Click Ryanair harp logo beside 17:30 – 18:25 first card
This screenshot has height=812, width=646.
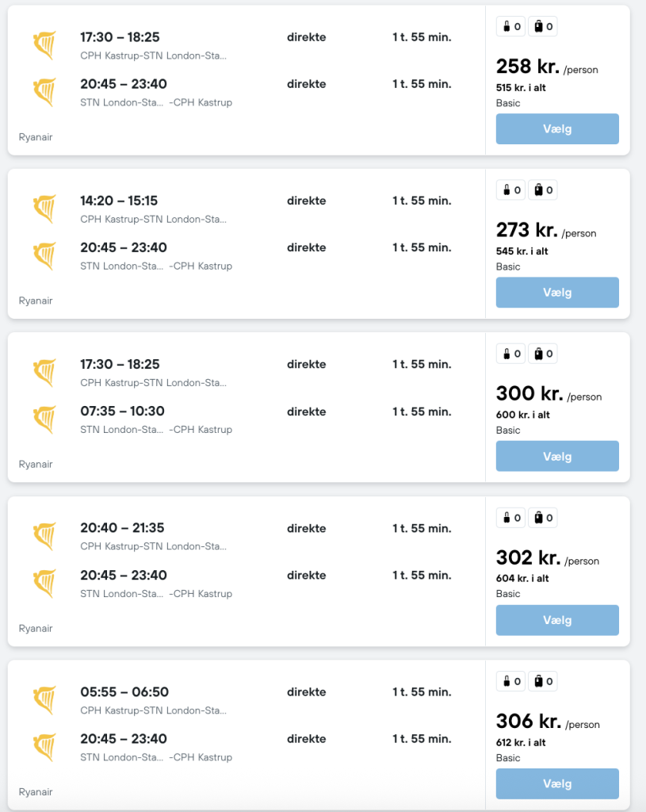click(44, 45)
